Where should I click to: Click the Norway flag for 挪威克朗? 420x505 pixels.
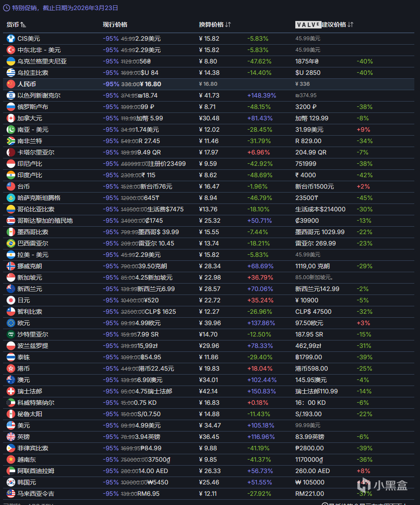[11, 266]
